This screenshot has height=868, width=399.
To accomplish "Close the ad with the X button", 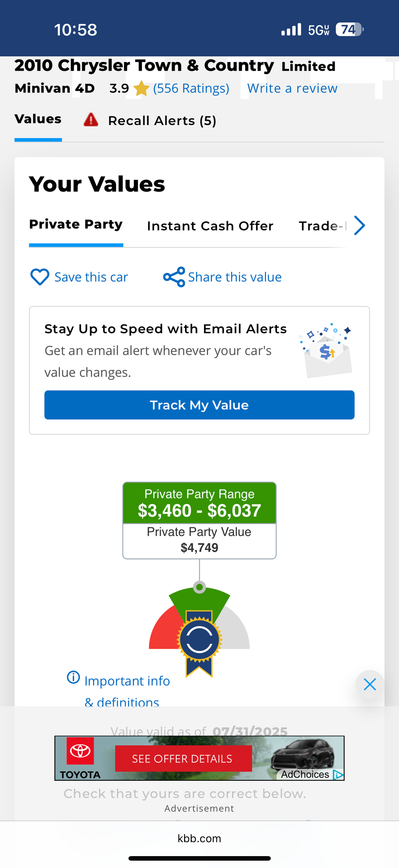I will pyautogui.click(x=369, y=684).
